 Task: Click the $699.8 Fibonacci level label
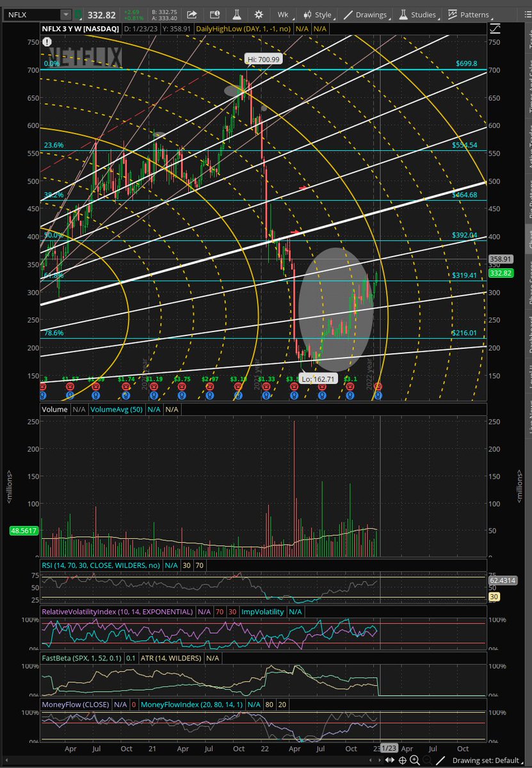[467, 64]
